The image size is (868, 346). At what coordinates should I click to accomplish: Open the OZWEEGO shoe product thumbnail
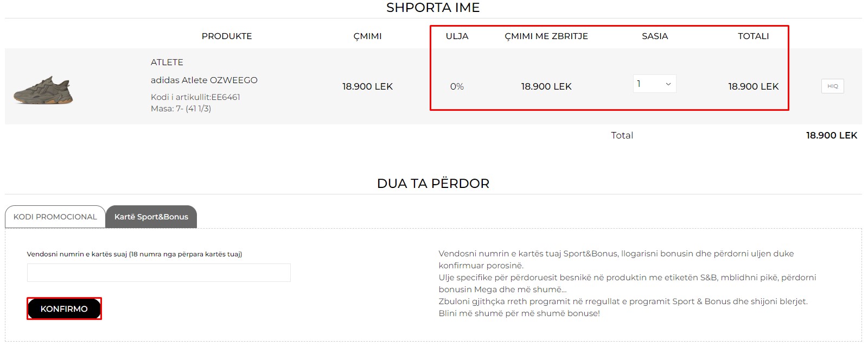point(43,90)
